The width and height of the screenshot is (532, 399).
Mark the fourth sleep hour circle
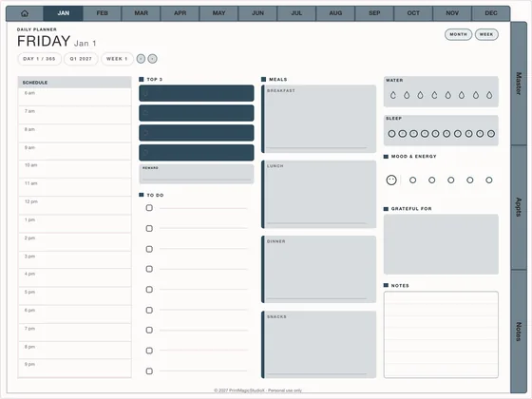point(425,134)
